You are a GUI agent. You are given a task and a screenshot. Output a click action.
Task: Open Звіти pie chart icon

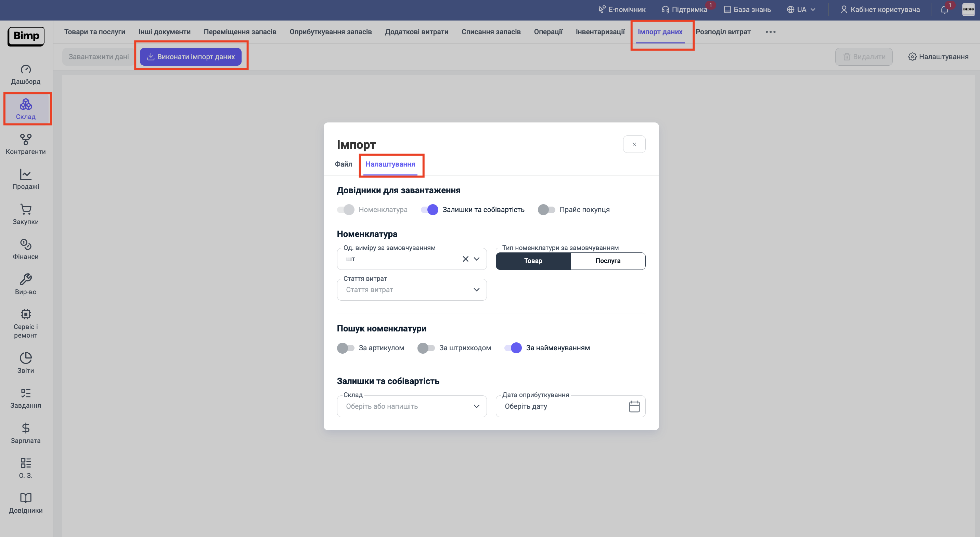pyautogui.click(x=25, y=363)
